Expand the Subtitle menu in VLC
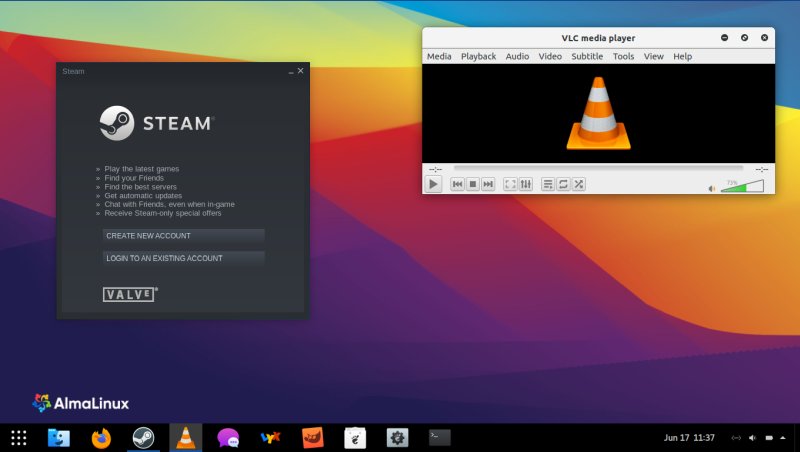This screenshot has width=800, height=452. pyautogui.click(x=587, y=57)
